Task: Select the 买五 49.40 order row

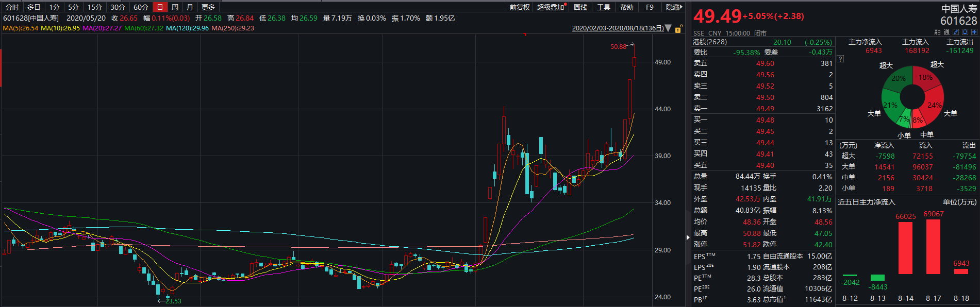Action: (x=762, y=165)
